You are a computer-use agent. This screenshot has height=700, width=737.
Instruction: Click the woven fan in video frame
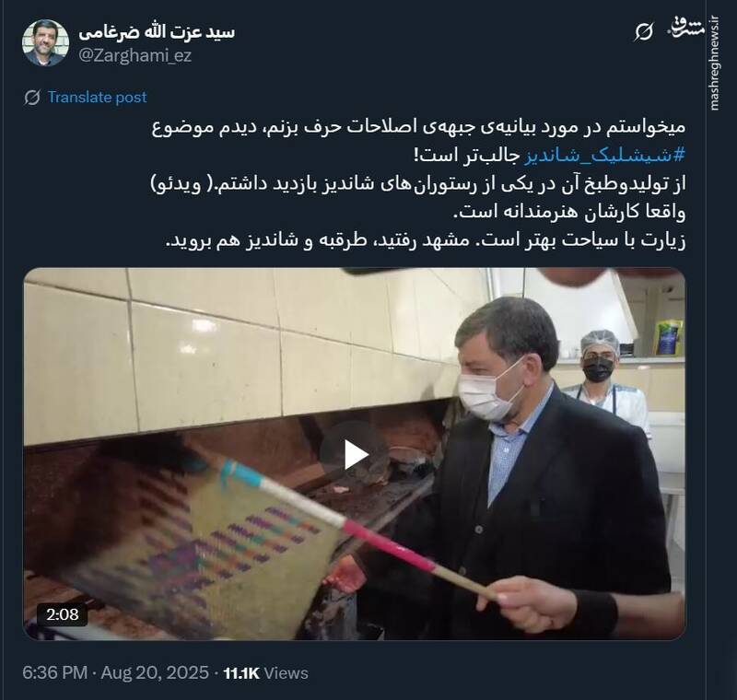point(197,541)
